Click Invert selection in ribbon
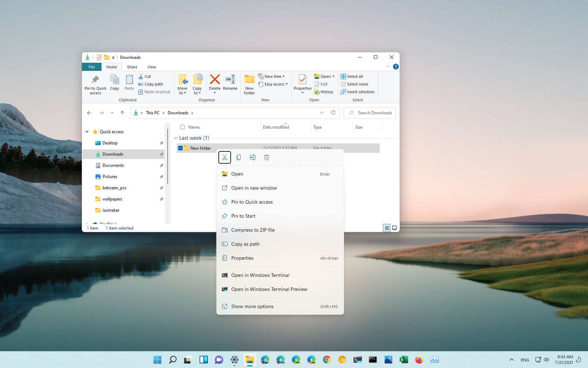Image resolution: width=588 pixels, height=368 pixels. click(360, 92)
